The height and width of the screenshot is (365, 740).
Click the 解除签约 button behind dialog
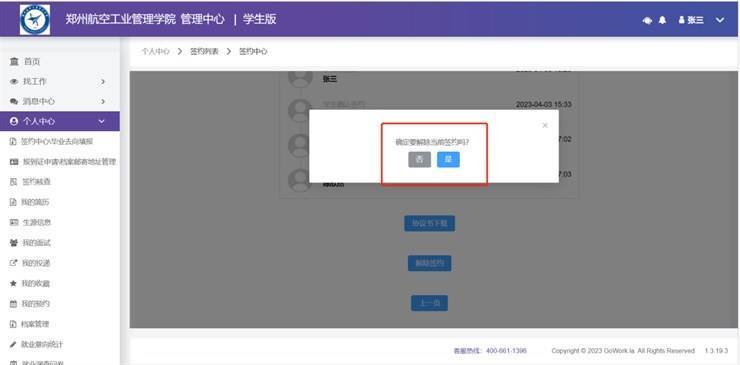(429, 263)
